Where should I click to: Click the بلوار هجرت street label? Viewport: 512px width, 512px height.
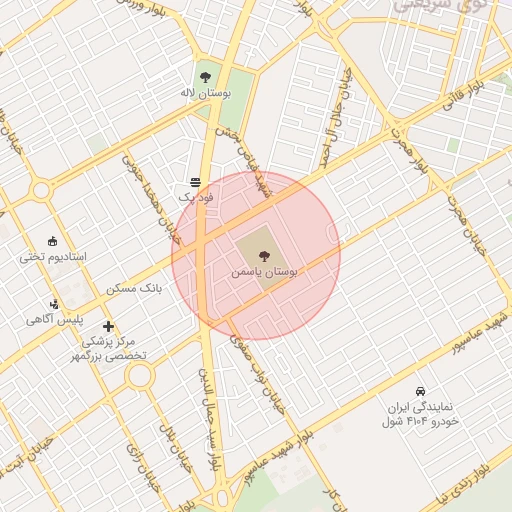click(x=410, y=151)
